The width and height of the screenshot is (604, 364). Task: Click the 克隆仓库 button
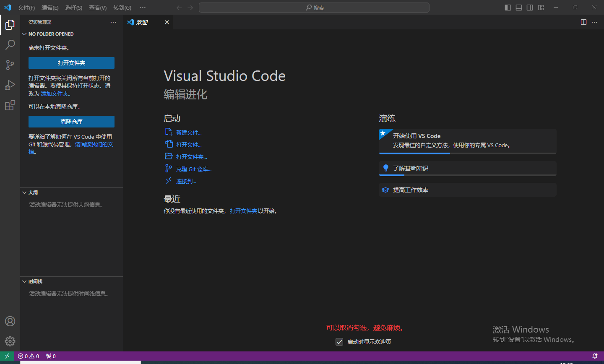(x=71, y=122)
